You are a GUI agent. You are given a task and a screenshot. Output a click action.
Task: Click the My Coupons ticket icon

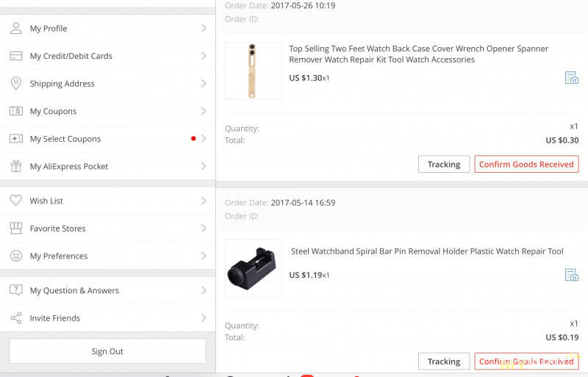tap(15, 111)
